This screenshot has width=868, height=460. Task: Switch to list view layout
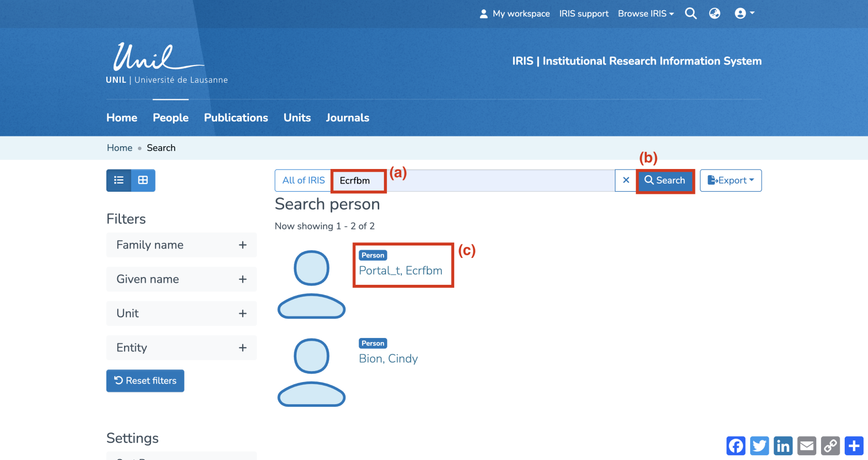pyautogui.click(x=119, y=180)
